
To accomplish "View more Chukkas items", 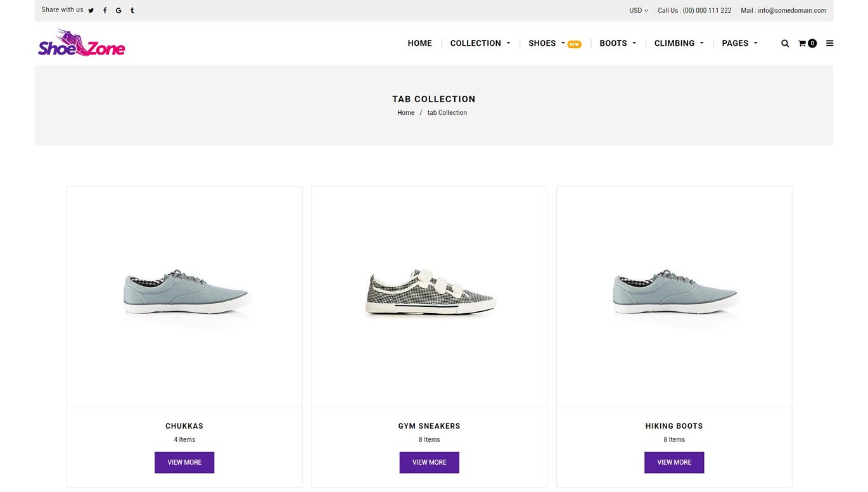I will coord(184,462).
